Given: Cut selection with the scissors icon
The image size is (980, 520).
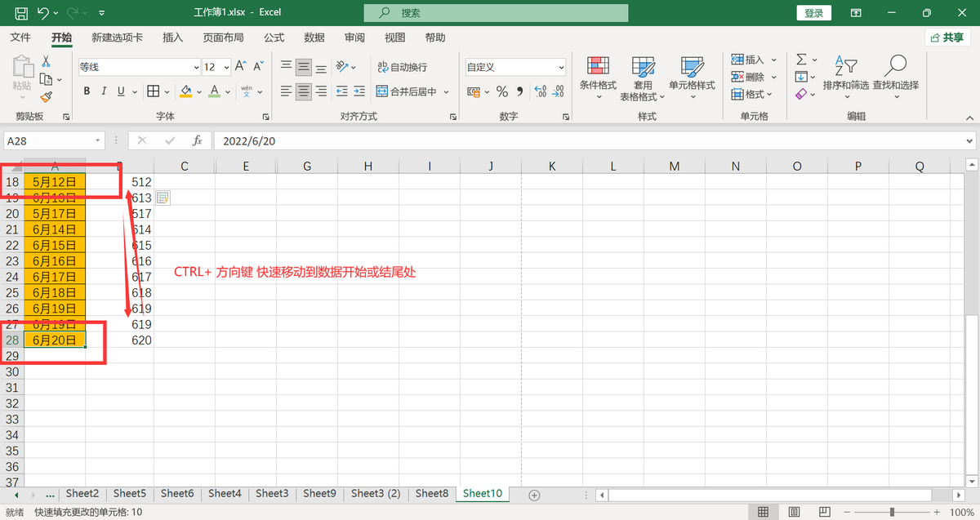Looking at the screenshot, I should (46, 61).
